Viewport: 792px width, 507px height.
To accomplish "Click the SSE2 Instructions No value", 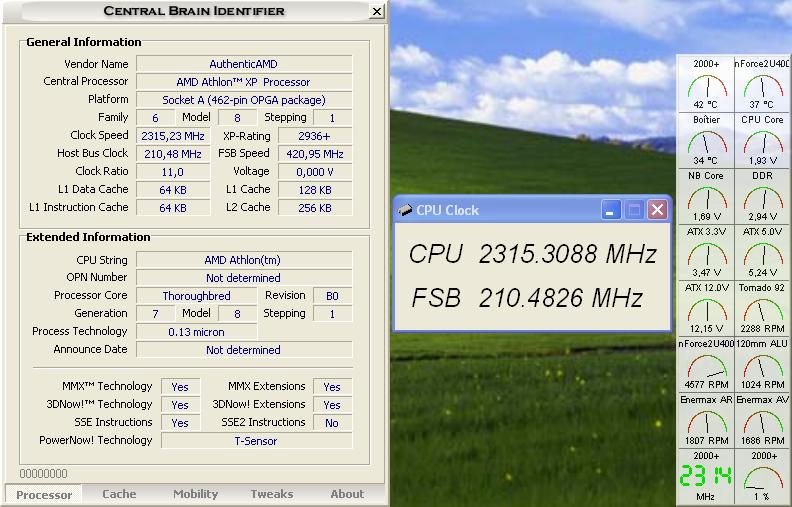I will [332, 423].
